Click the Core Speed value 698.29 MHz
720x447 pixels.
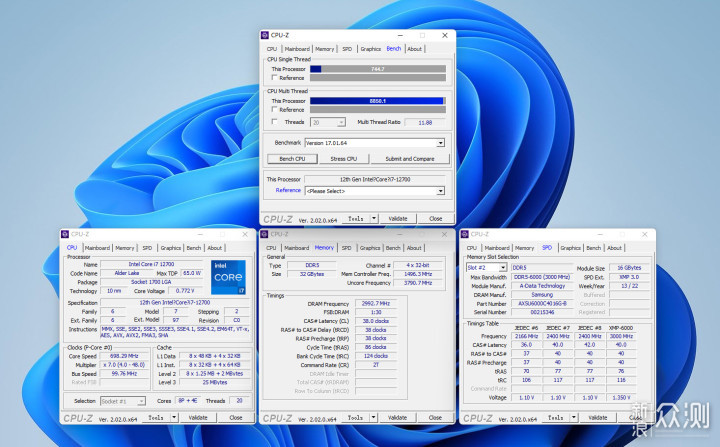click(x=125, y=356)
